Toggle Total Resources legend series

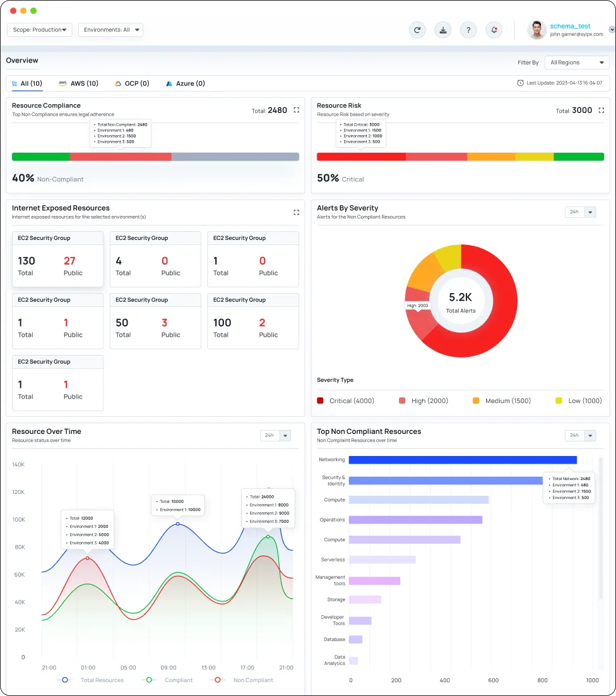[93, 680]
